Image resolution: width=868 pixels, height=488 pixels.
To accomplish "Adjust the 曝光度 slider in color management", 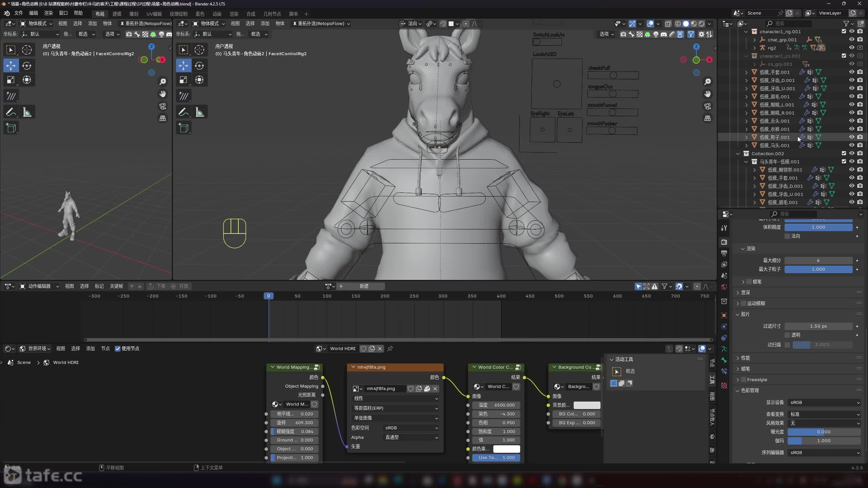I will coord(824,432).
